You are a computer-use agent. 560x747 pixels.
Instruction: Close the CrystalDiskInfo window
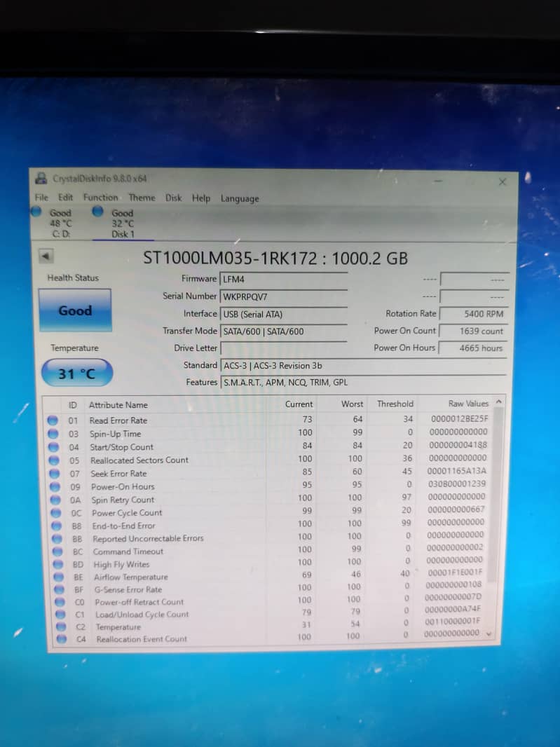point(503,182)
